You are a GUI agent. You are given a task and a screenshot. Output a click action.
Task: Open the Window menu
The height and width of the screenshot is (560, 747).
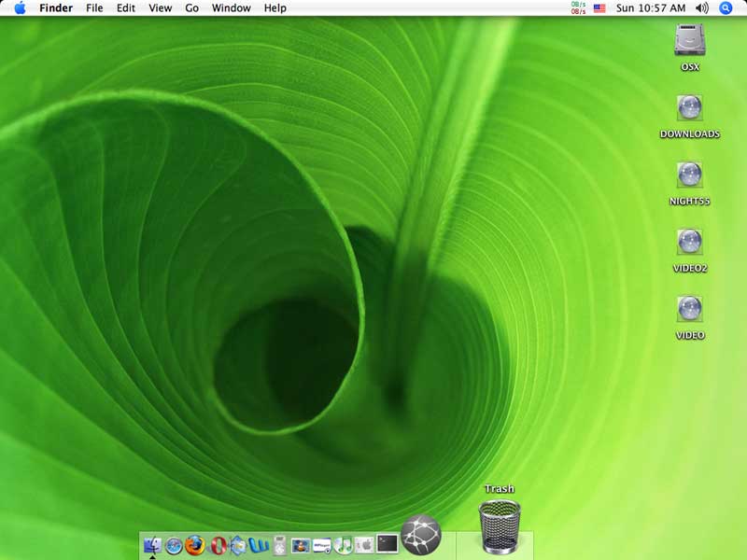point(231,8)
